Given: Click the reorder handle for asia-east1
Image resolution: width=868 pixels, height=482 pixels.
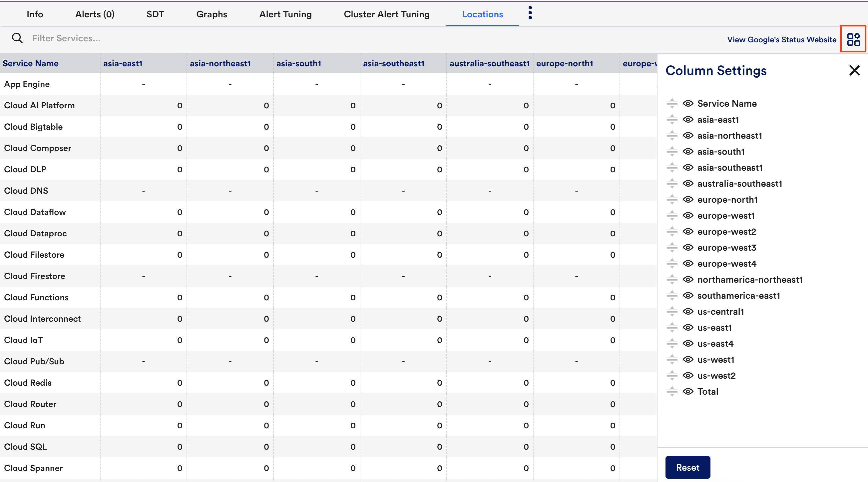Looking at the screenshot, I should point(672,119).
